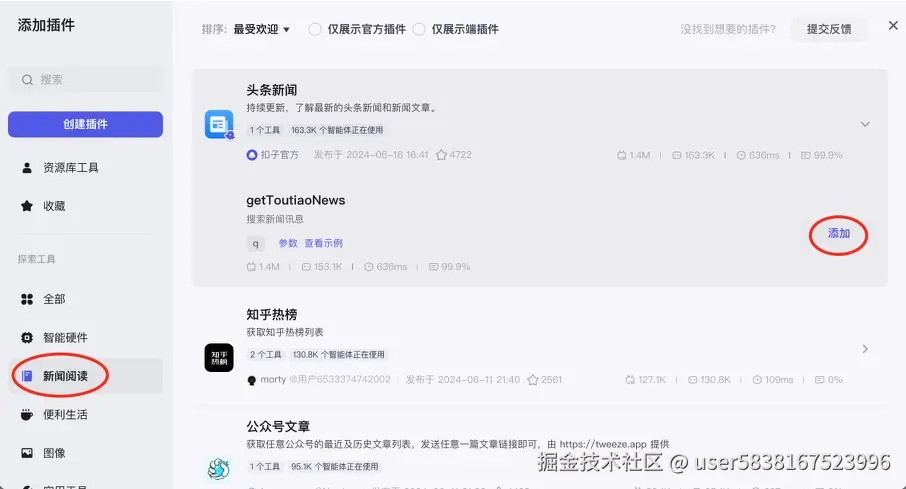This screenshot has width=906, height=489.
Task: Click the 搜索 input field
Action: pos(86,80)
